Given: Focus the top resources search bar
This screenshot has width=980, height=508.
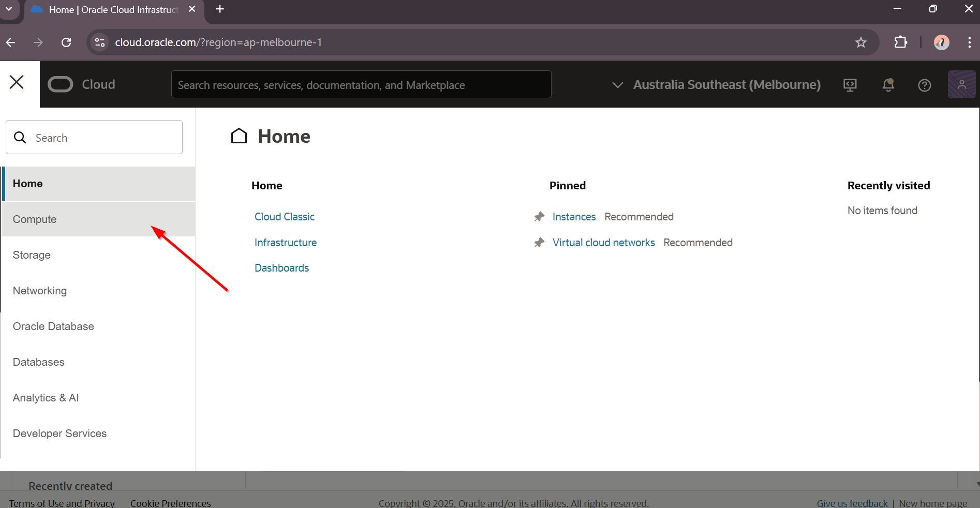Looking at the screenshot, I should (361, 85).
